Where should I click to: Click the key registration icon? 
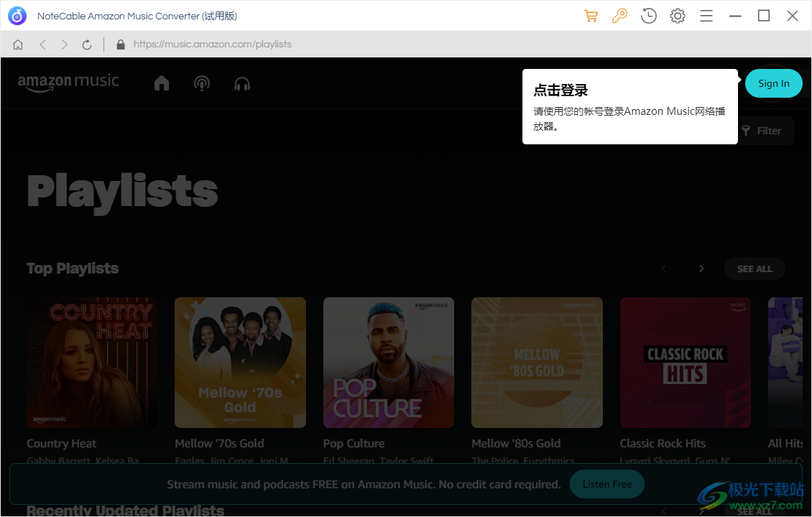pyautogui.click(x=619, y=16)
